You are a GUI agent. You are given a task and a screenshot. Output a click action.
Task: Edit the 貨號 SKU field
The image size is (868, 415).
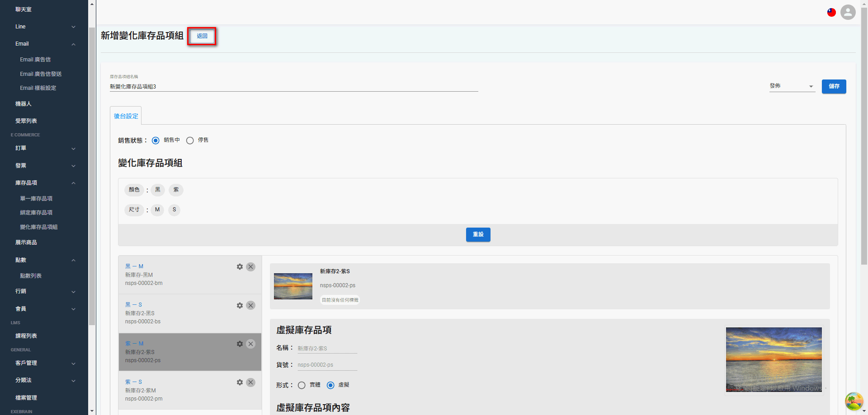327,365
